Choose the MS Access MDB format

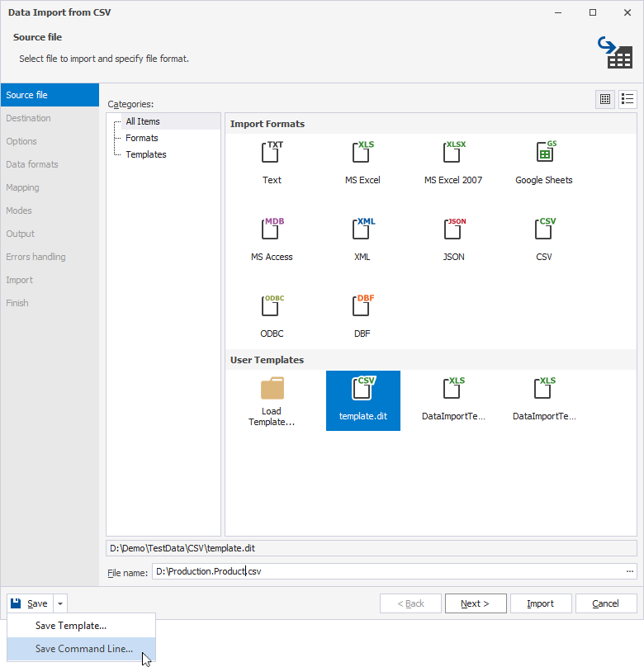point(272,229)
